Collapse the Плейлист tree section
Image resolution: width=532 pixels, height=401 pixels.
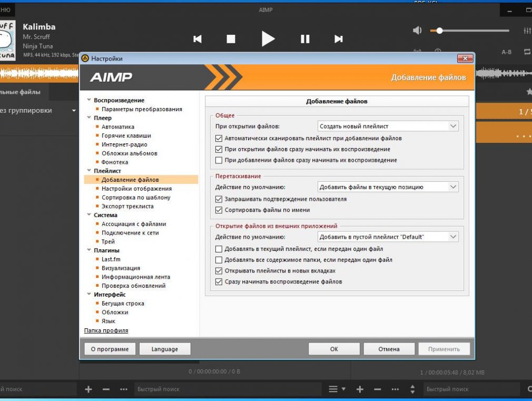point(89,170)
